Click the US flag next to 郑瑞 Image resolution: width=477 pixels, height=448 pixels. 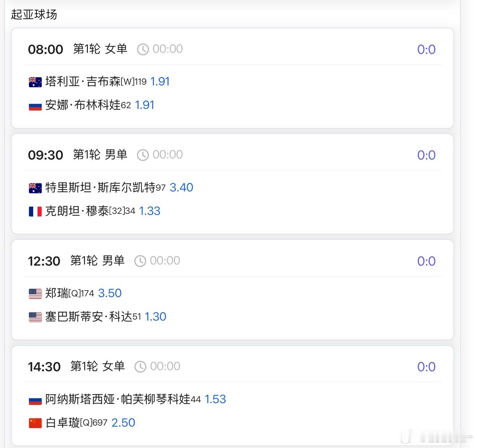(x=35, y=293)
